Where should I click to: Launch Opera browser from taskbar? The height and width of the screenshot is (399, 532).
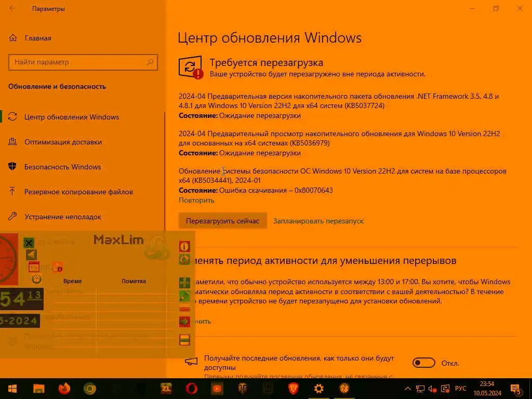pyautogui.click(x=191, y=389)
